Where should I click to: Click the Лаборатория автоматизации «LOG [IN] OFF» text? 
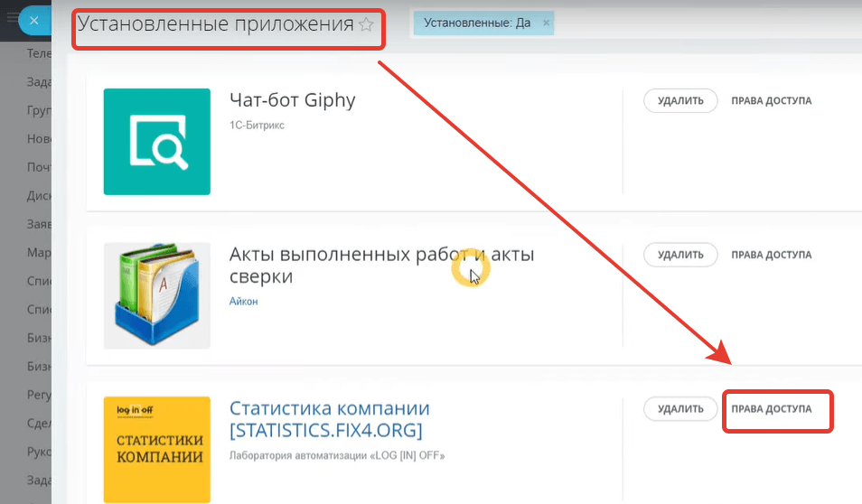coord(337,455)
